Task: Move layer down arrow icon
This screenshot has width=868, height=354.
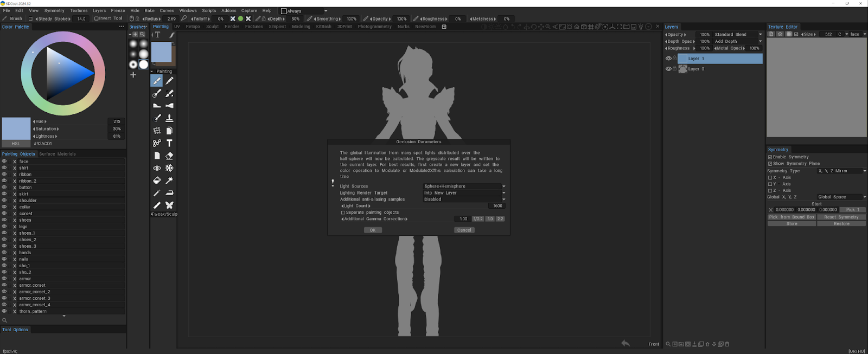Action: [714, 344]
